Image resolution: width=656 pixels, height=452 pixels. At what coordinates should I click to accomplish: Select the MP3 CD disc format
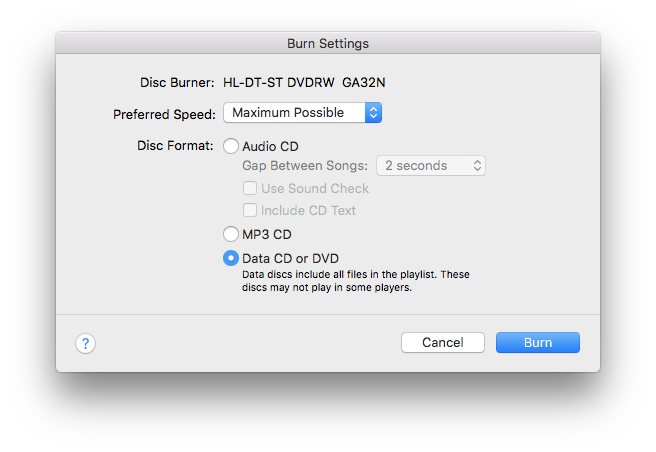point(231,234)
